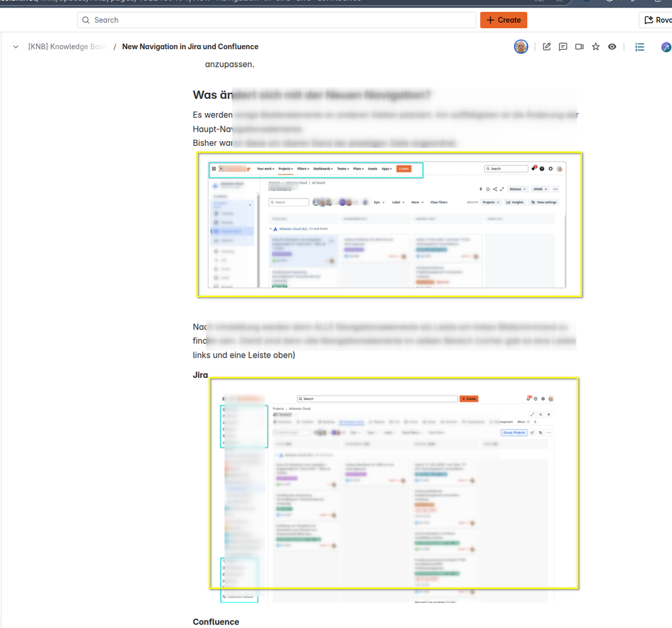
Task: Star this page
Action: click(596, 46)
